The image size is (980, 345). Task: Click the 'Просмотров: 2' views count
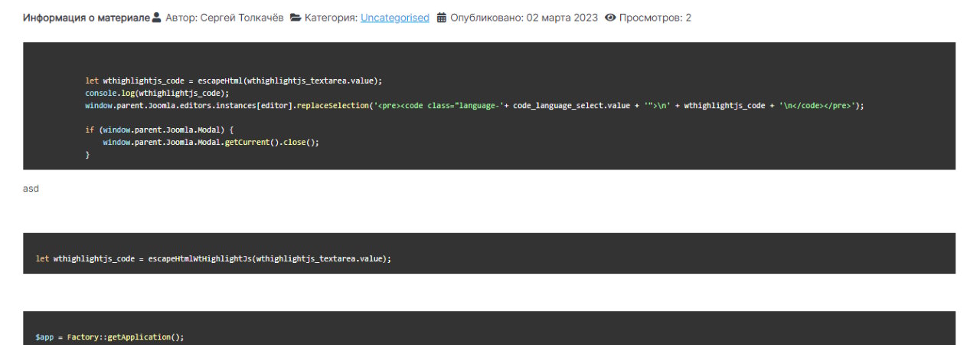pyautogui.click(x=655, y=18)
